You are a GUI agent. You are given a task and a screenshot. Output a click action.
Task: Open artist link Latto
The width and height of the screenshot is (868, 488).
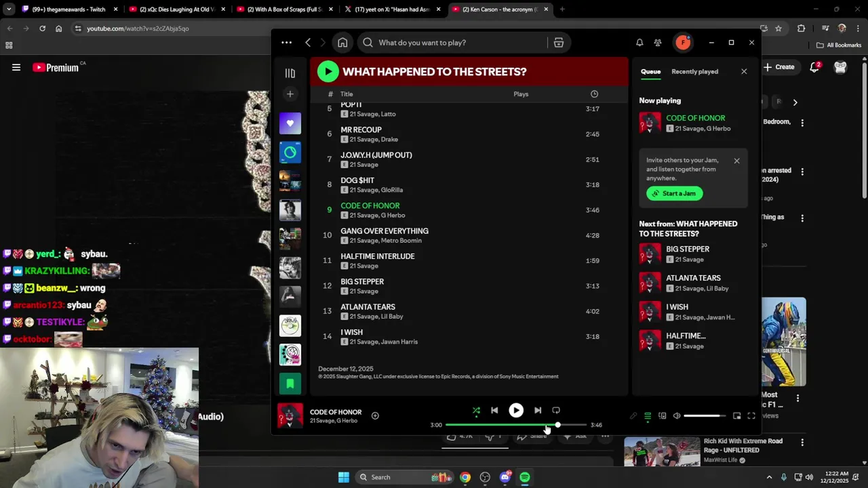tap(389, 115)
